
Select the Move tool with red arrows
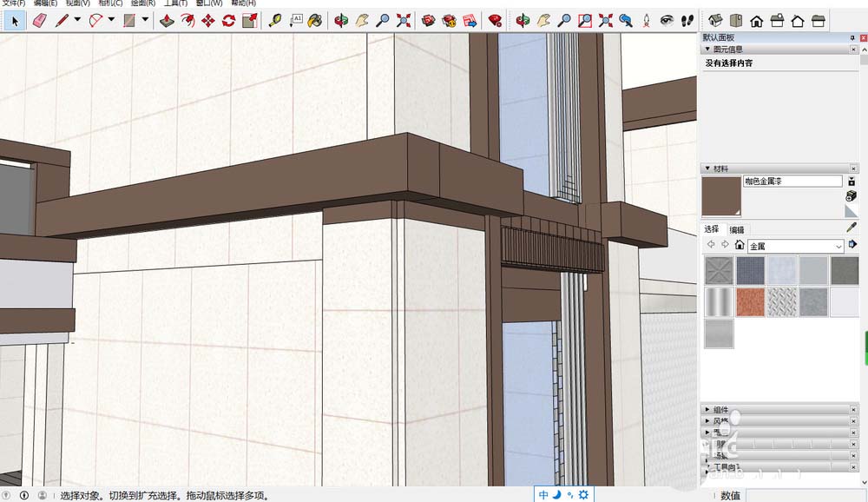(x=208, y=21)
